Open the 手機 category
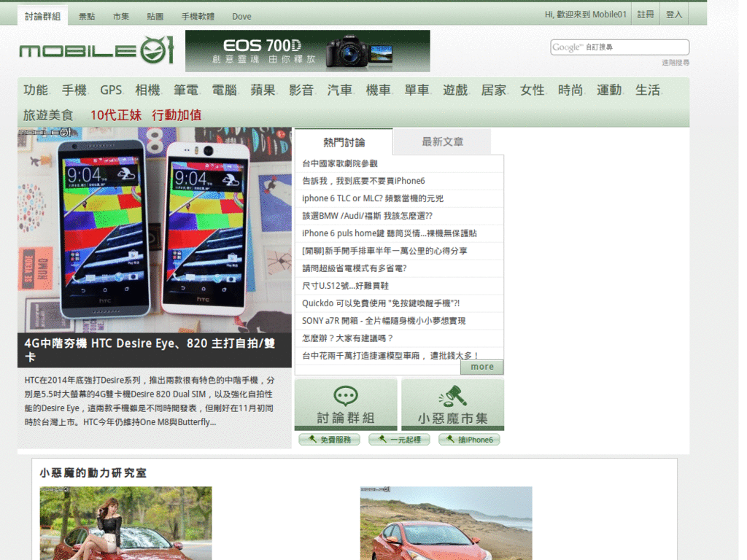747x560 pixels. click(74, 90)
